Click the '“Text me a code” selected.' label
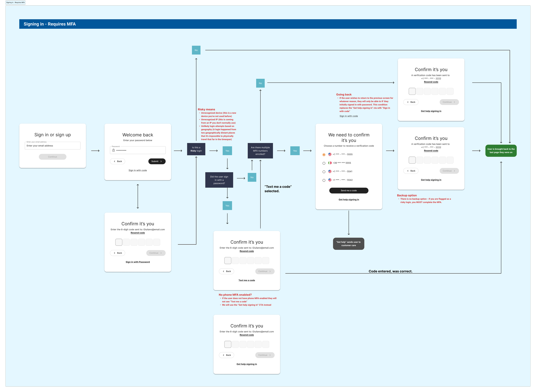This screenshot has width=536, height=392. tap(278, 189)
